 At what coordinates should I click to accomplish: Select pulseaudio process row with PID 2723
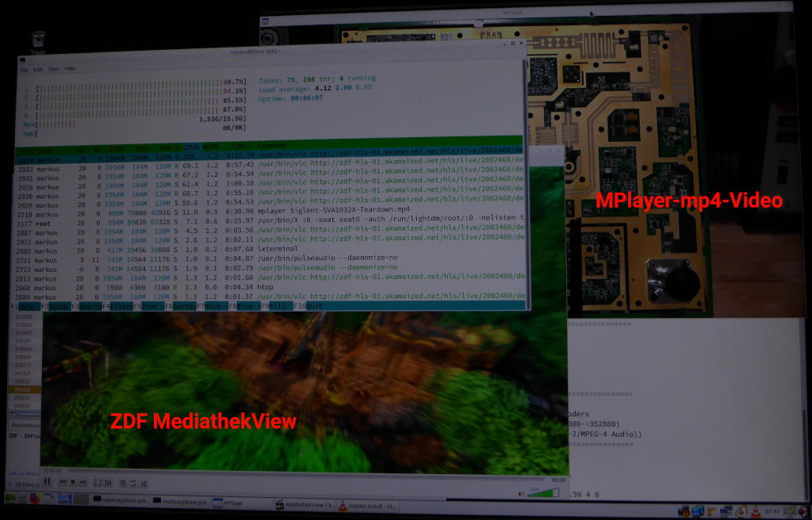pos(270,269)
